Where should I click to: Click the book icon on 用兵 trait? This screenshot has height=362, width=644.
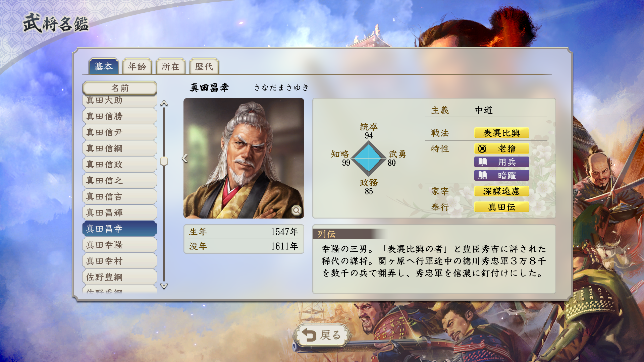pos(482,162)
